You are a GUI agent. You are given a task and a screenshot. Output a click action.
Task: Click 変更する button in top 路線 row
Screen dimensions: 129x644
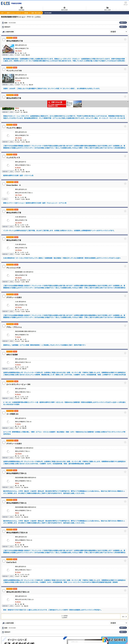(123, 23)
